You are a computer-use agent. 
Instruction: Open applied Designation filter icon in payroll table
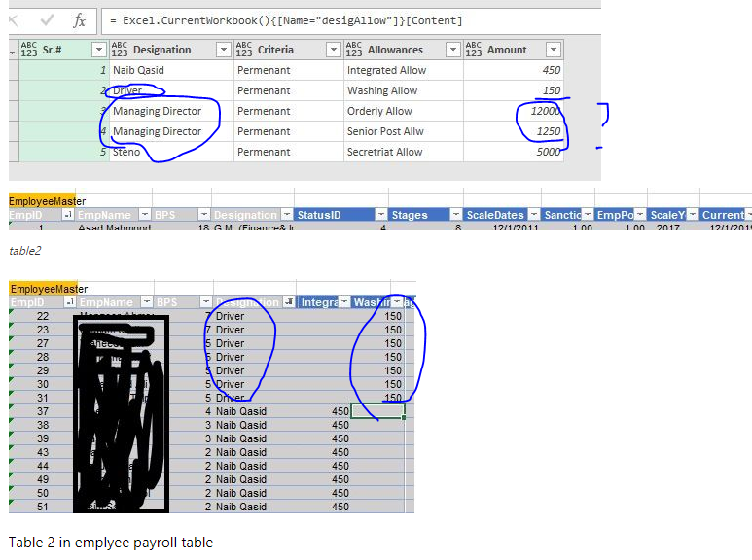(289, 301)
